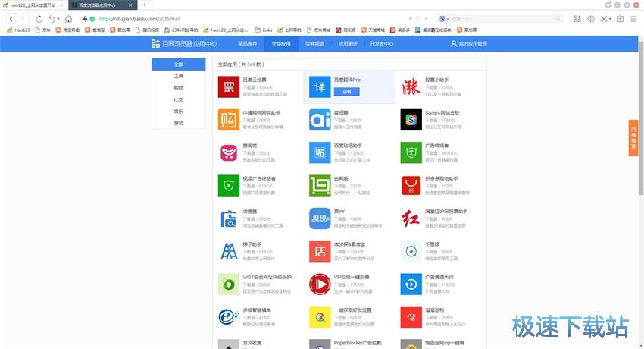Open the green video play shield icon

click(228, 185)
